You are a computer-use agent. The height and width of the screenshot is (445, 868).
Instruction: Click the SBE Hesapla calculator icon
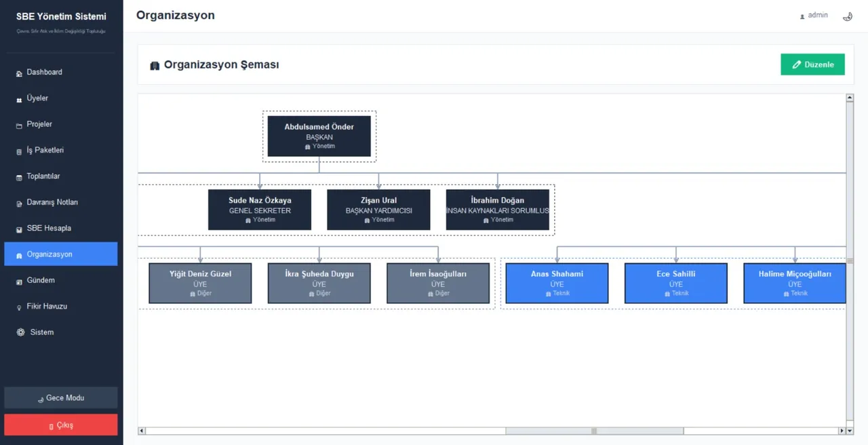pos(19,229)
